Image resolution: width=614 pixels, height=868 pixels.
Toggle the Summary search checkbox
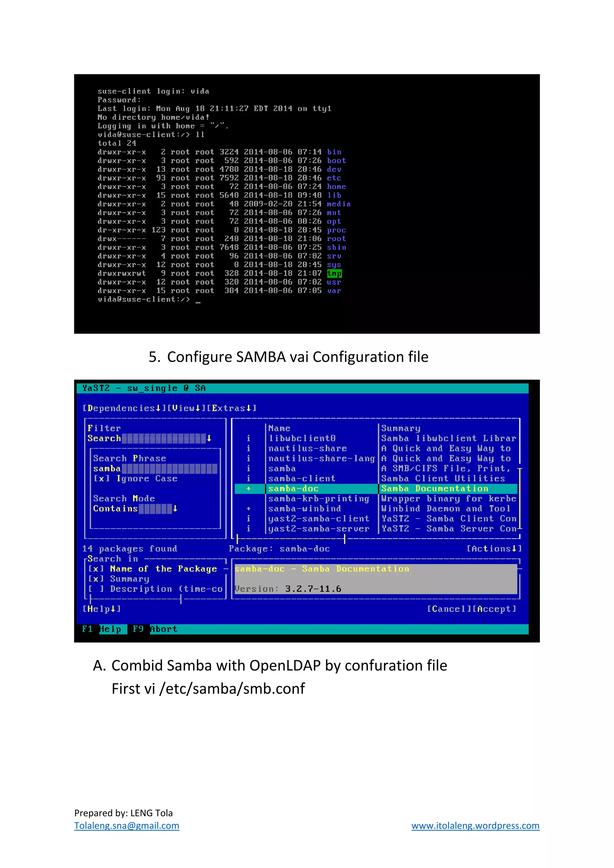click(118, 579)
